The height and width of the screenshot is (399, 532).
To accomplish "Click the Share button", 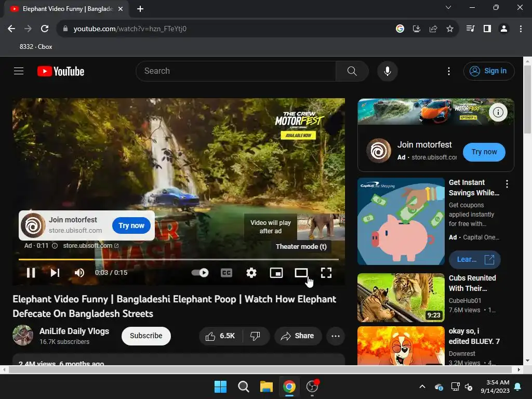I will coord(298,336).
